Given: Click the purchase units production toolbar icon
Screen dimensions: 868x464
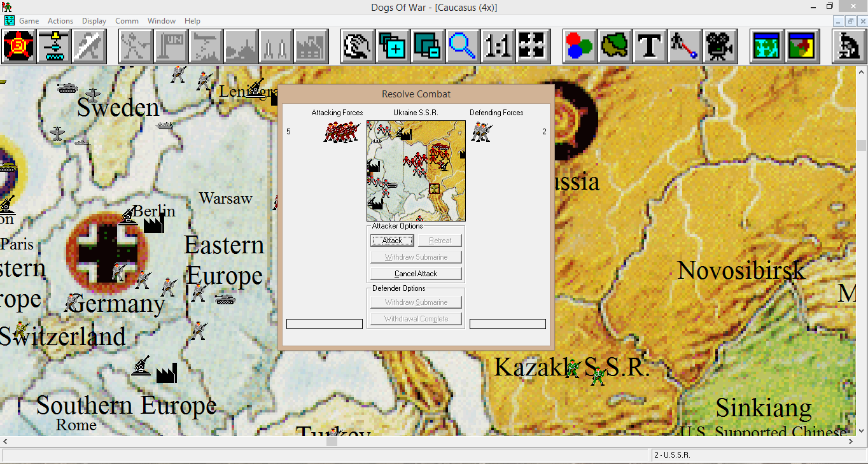Looking at the screenshot, I should [54, 46].
